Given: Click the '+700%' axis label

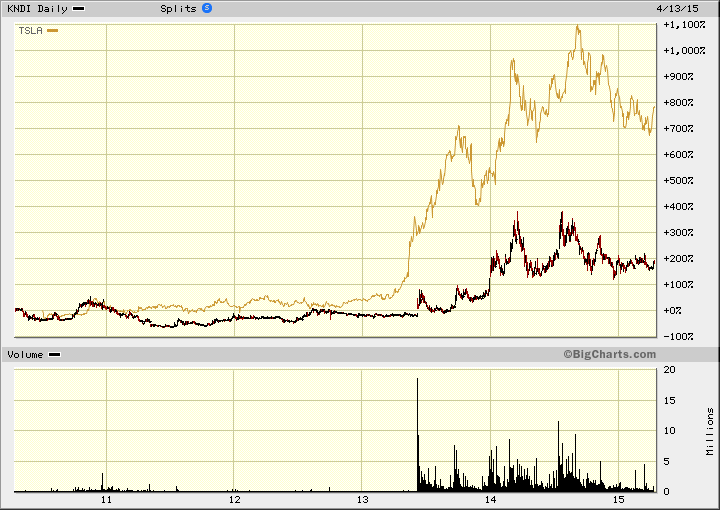Looking at the screenshot, I should [x=678, y=129].
